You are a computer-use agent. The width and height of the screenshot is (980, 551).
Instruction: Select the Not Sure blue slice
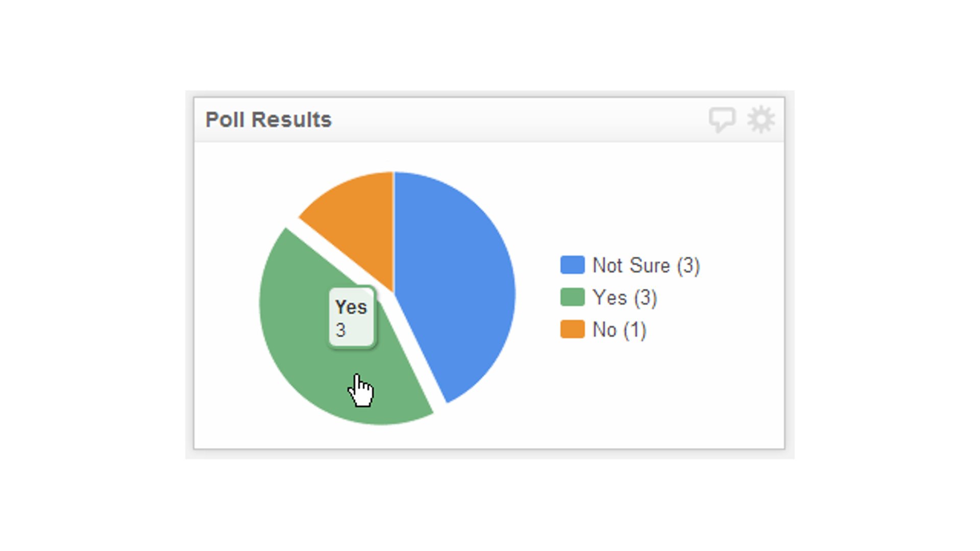click(458, 283)
